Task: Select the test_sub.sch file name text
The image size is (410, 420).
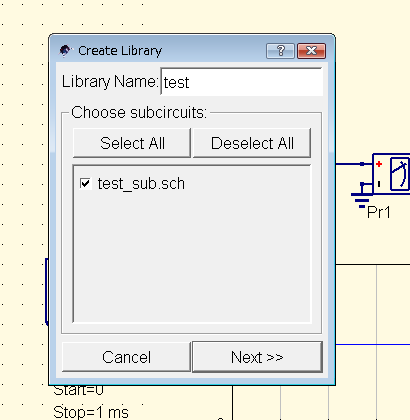Action: click(141, 184)
